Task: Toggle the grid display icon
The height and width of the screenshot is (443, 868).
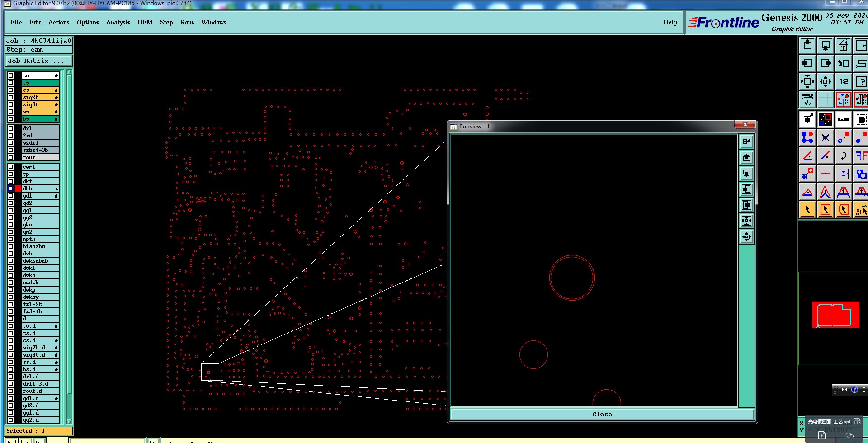Action: click(826, 99)
